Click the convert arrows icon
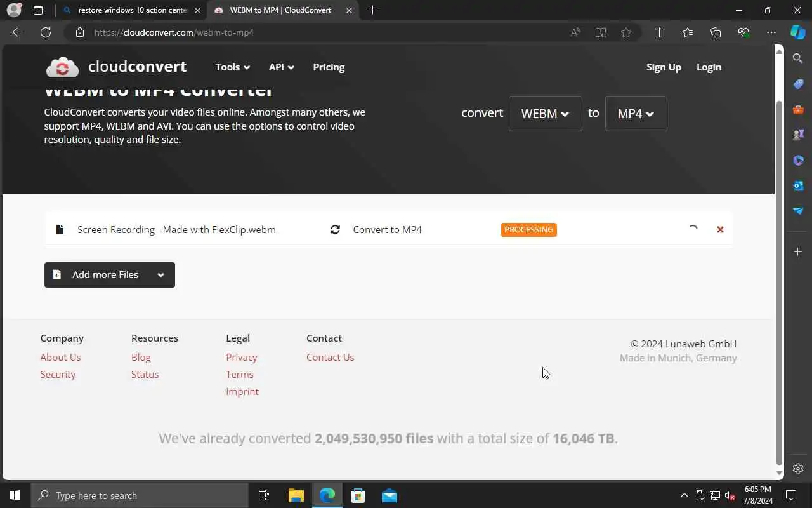812x508 pixels. (335, 230)
